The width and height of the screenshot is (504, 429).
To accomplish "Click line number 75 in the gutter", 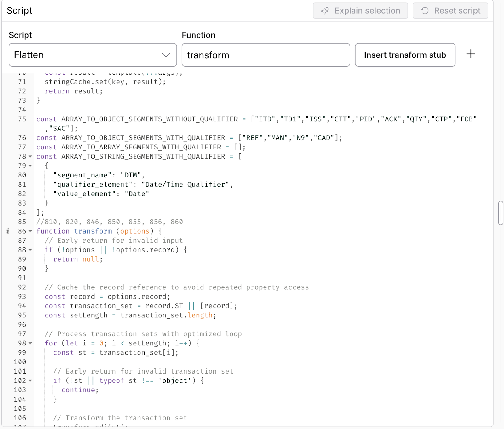I will click(x=22, y=119).
